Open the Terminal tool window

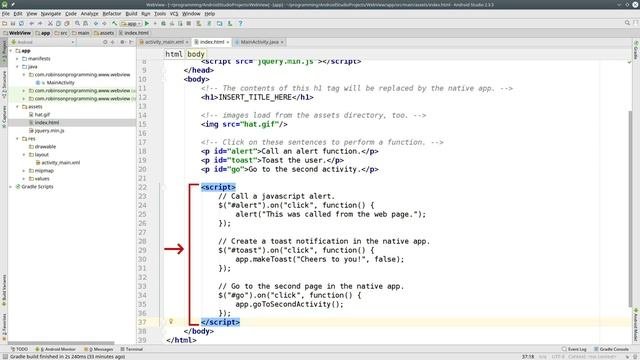[x=131, y=349]
